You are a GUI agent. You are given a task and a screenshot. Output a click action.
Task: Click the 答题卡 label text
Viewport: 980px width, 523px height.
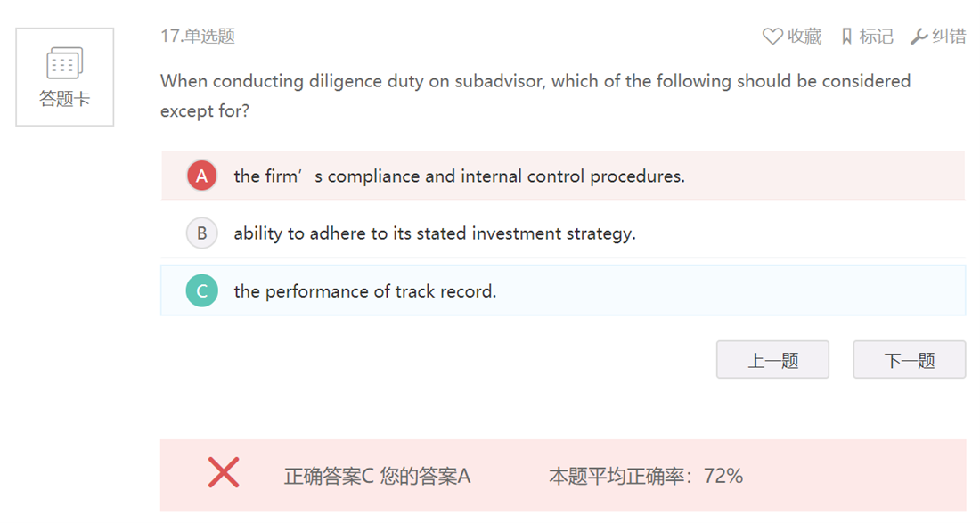point(64,99)
